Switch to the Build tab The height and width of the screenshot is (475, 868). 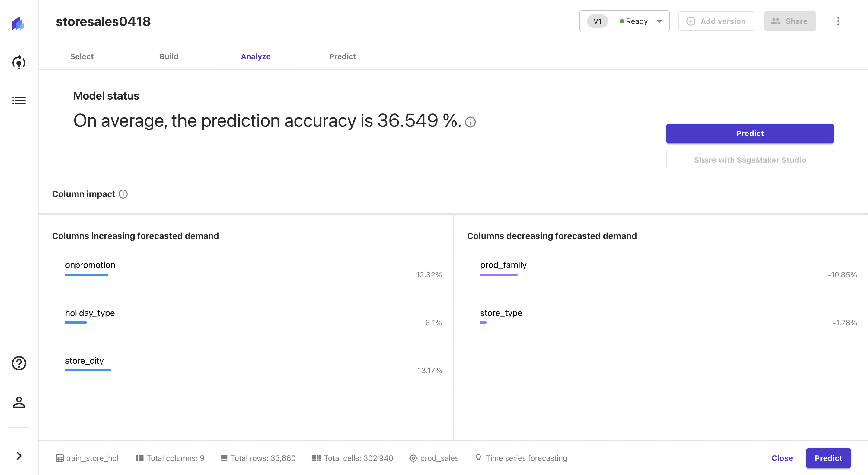point(168,56)
